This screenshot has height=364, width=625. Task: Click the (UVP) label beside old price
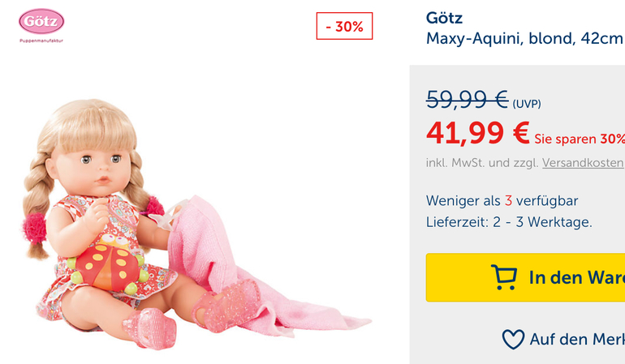[x=527, y=104]
